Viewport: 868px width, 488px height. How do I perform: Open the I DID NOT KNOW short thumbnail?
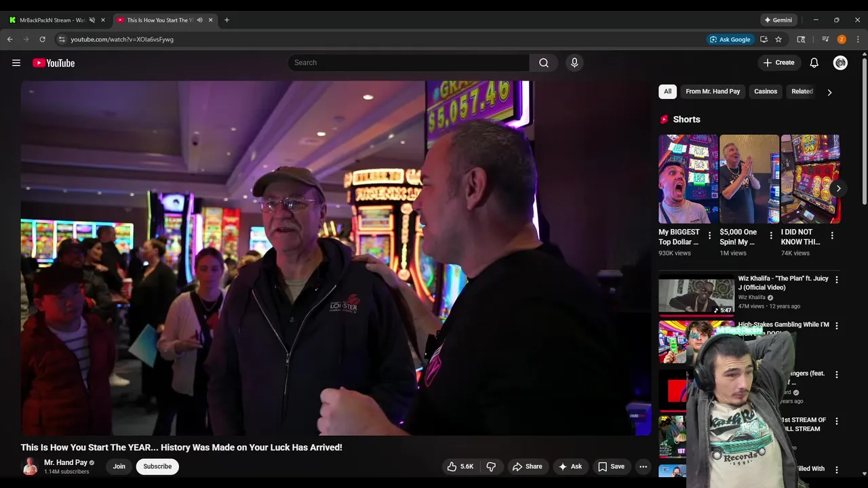coord(810,179)
